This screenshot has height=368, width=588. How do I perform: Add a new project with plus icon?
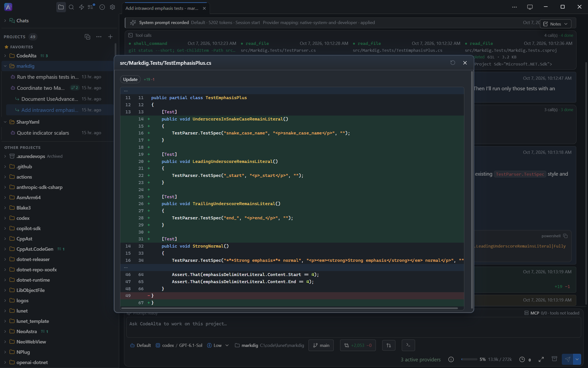click(x=110, y=37)
